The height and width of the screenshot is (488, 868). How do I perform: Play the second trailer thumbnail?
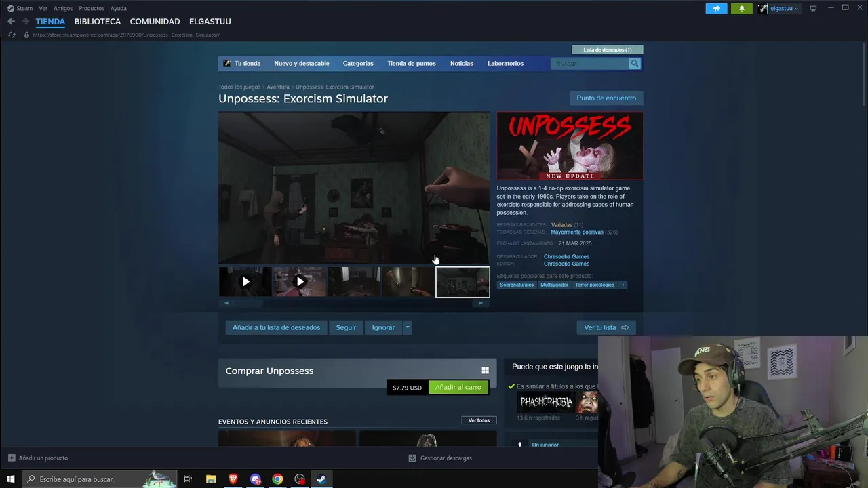tap(299, 282)
